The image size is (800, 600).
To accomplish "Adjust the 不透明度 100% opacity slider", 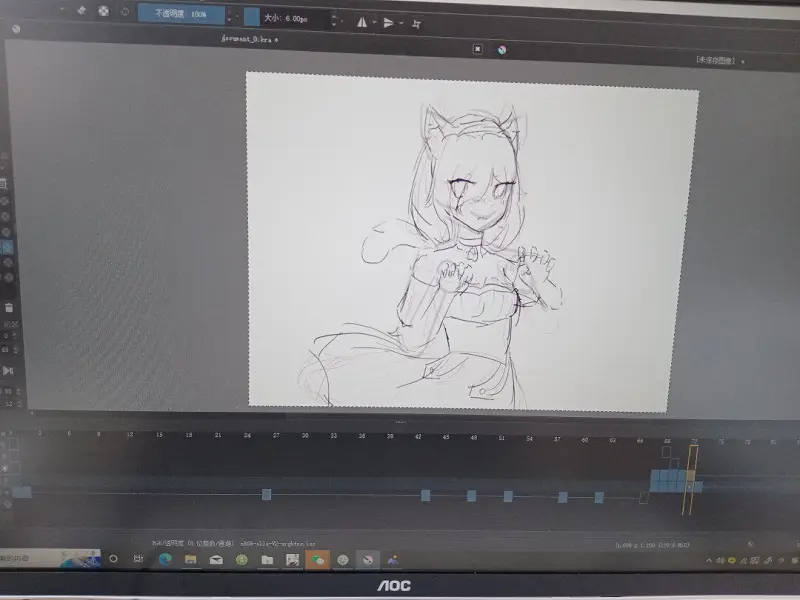I will (181, 14).
